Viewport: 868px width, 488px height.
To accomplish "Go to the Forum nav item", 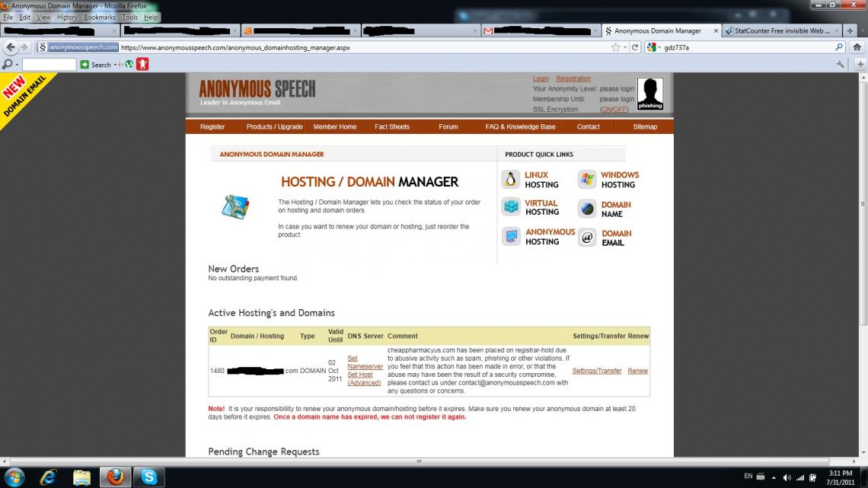I will pos(448,126).
